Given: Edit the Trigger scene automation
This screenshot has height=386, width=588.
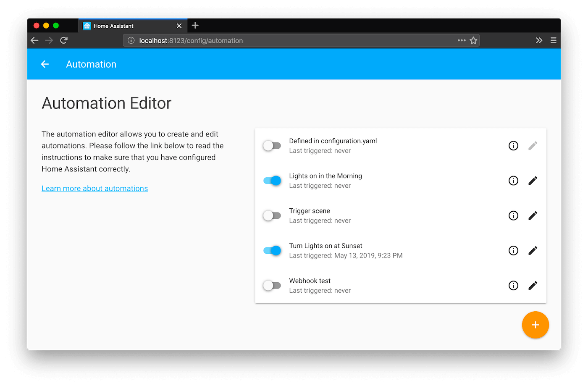Looking at the screenshot, I should coord(532,215).
